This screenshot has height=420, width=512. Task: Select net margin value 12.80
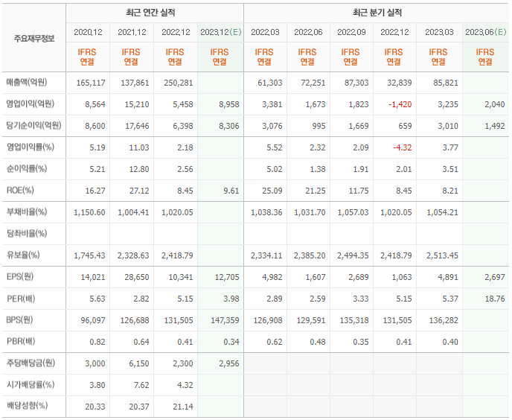139,169
